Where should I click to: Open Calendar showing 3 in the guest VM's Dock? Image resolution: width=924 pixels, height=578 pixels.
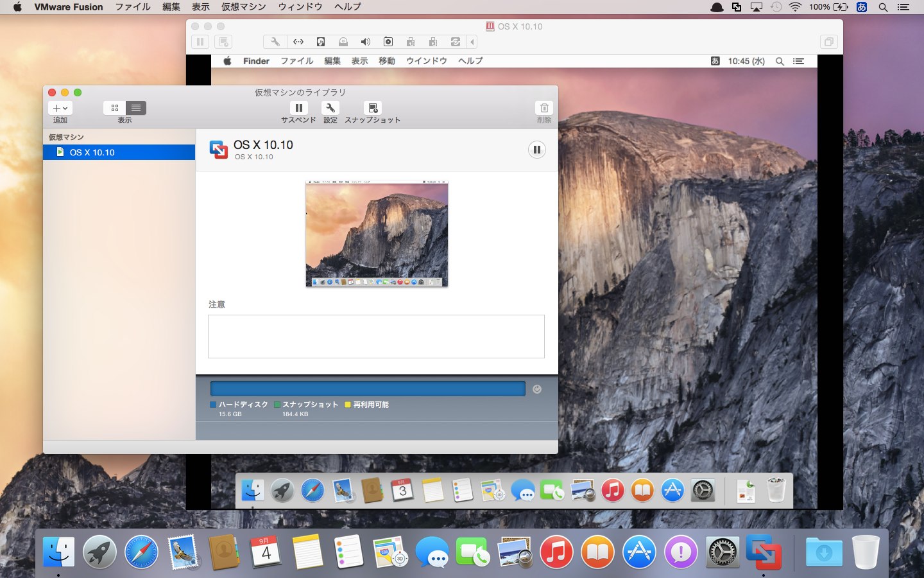click(x=402, y=491)
